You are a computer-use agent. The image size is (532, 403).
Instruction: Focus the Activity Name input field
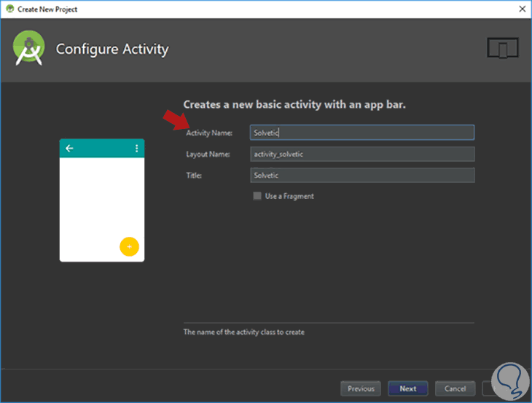click(361, 133)
